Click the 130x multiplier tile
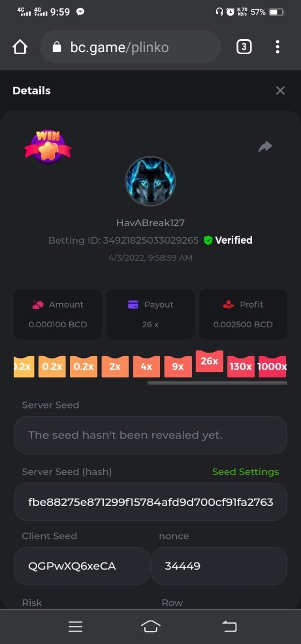Screen dimensions: 301x644 click(x=241, y=367)
